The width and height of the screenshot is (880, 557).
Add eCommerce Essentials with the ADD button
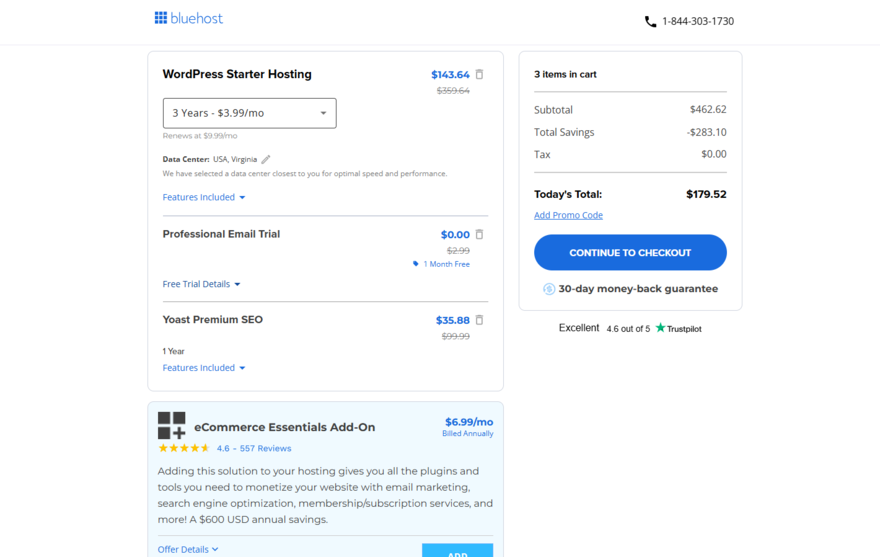[x=457, y=551]
